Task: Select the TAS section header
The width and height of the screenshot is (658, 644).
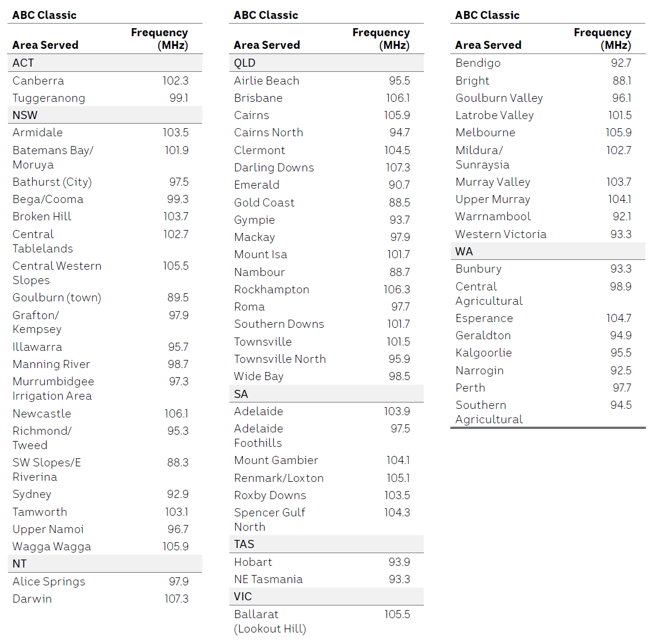Action: (327, 544)
